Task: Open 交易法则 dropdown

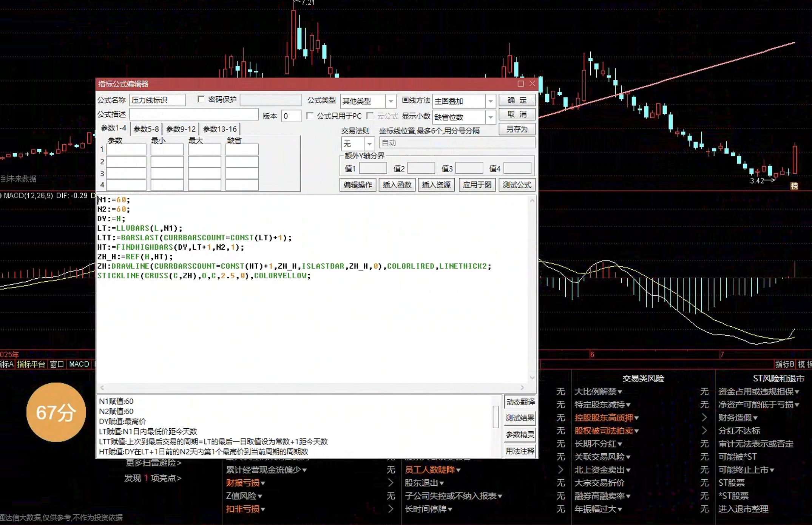Action: point(369,144)
